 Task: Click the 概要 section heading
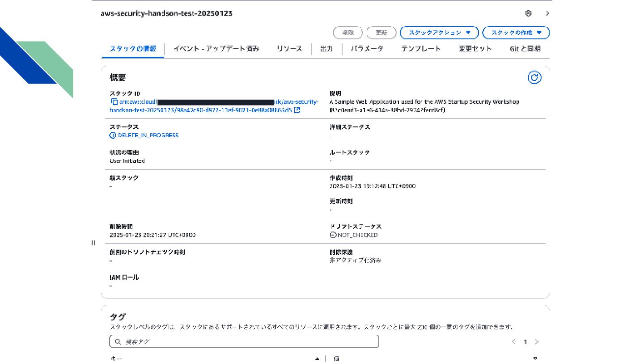[118, 78]
